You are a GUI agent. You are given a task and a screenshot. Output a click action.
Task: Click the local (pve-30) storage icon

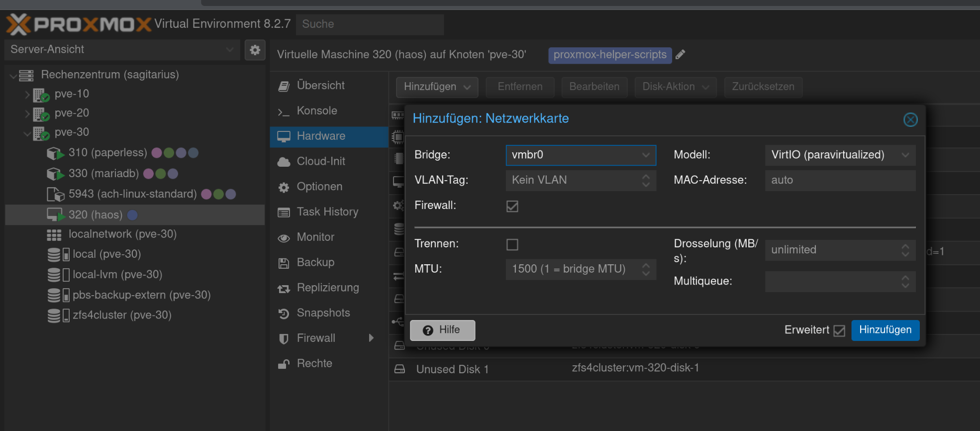pos(58,254)
